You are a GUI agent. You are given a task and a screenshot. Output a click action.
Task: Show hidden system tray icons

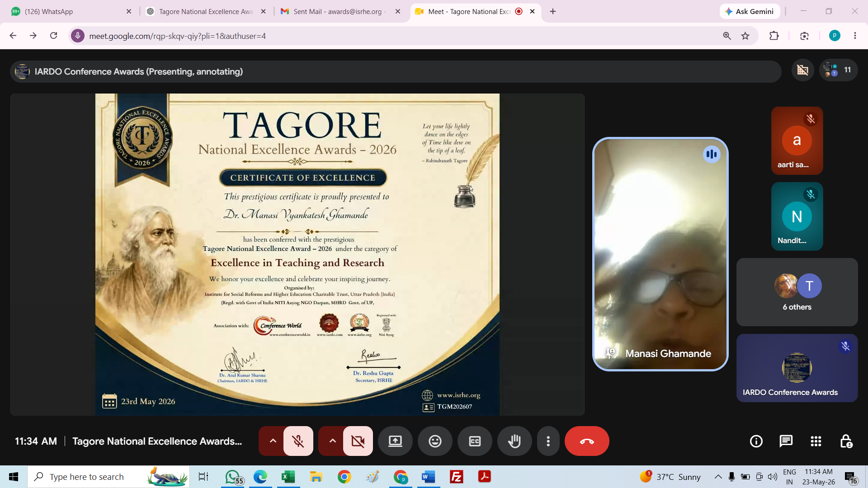pyautogui.click(x=718, y=477)
